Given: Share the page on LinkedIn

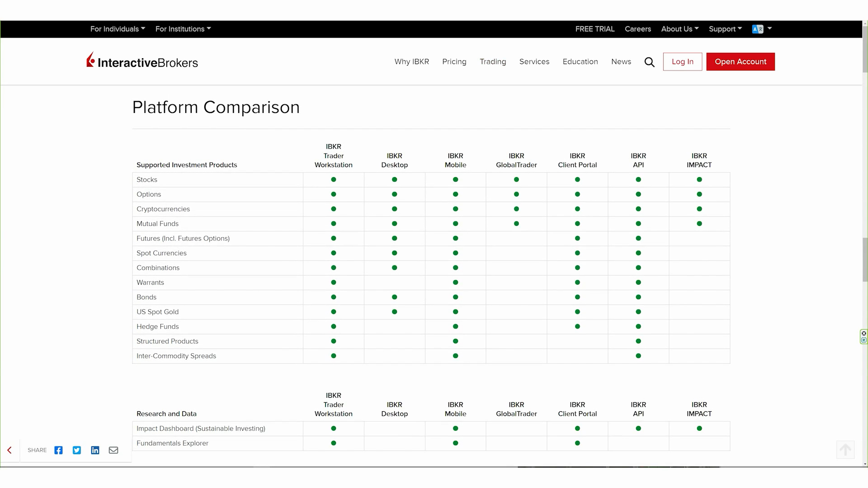Looking at the screenshot, I should coord(95,450).
